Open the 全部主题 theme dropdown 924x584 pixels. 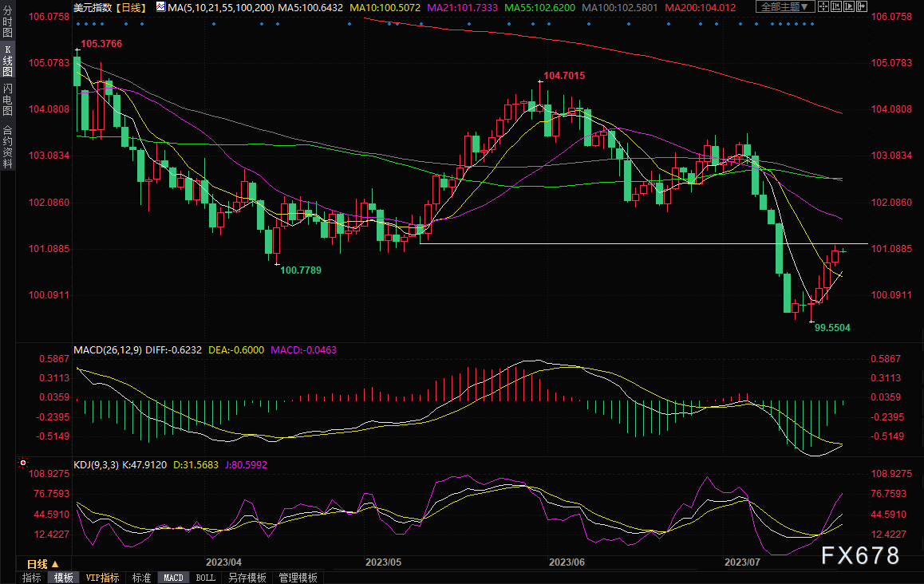pos(785,7)
